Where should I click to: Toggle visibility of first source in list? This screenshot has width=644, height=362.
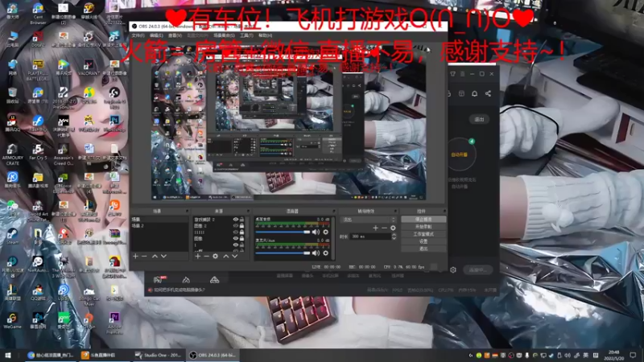coord(235,220)
